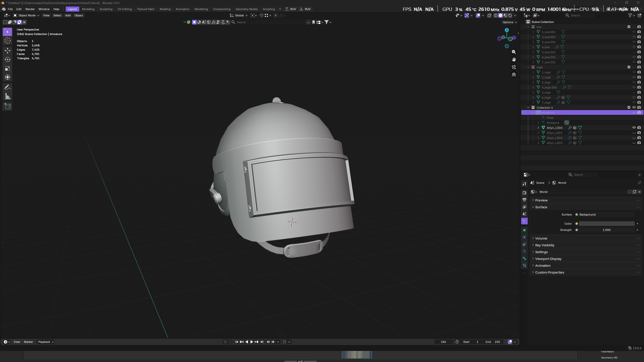This screenshot has height=362, width=644.
Task: Open the Render menu
Action: tap(30, 9)
